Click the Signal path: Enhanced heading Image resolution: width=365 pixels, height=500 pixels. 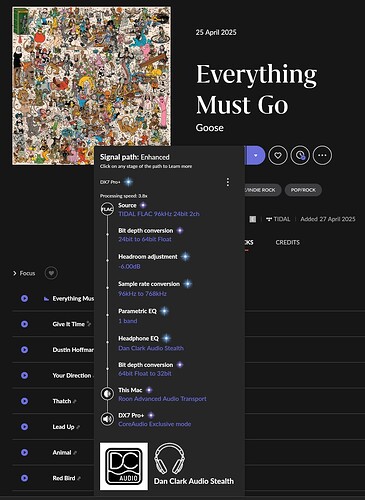(x=135, y=157)
